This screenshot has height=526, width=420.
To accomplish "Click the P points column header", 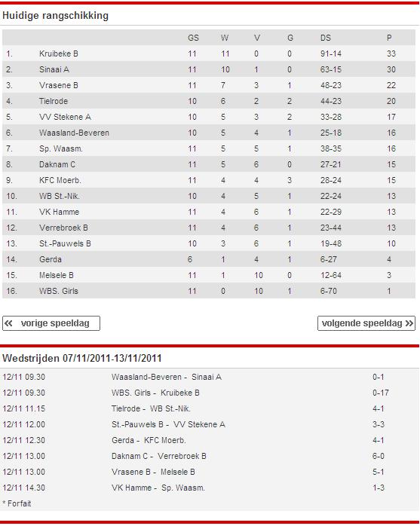I will click(x=389, y=38).
